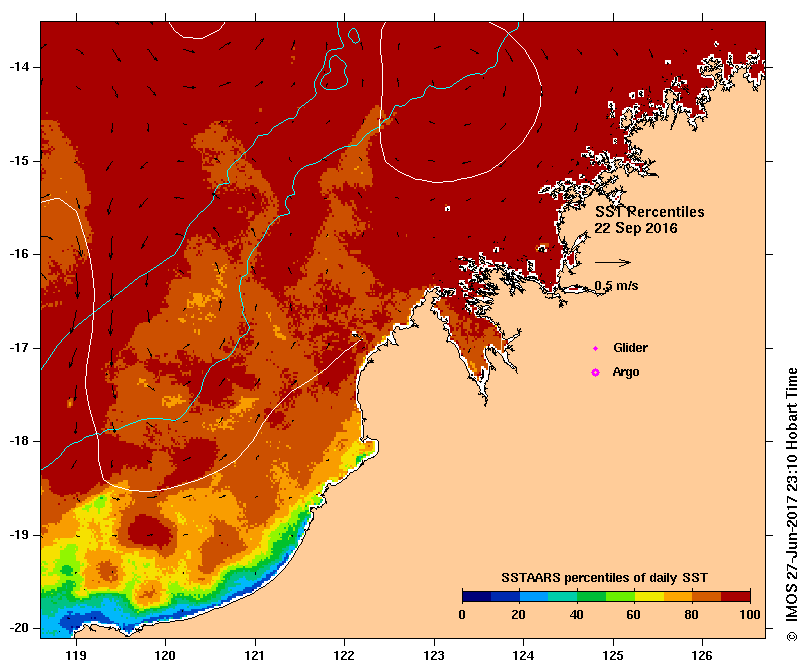The image size is (809, 672).
Task: Click latitude axis label '-19'
Action: point(19,535)
